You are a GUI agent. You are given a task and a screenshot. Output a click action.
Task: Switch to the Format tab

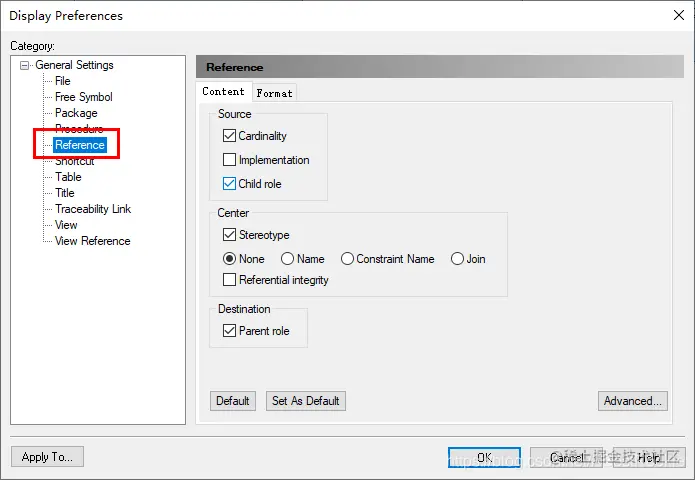tap(274, 94)
